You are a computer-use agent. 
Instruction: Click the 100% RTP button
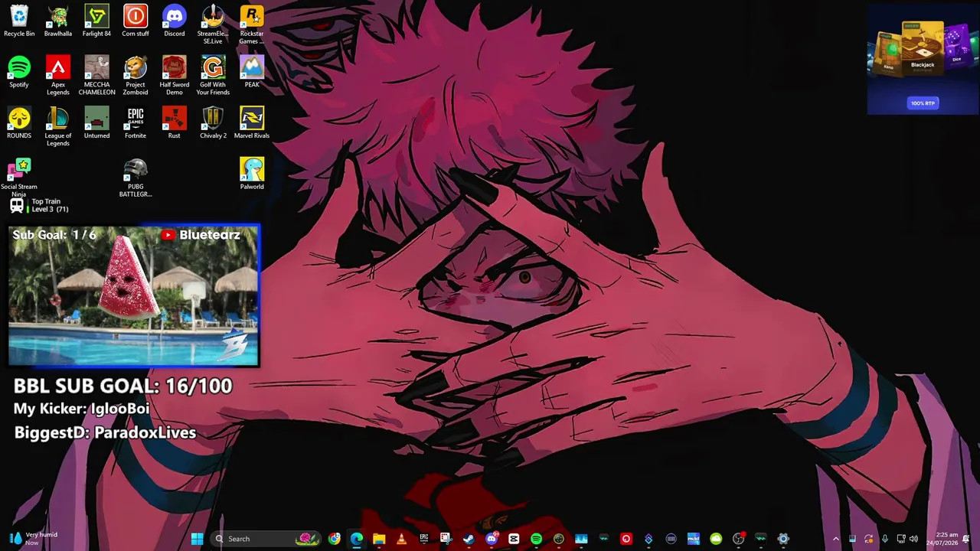click(x=923, y=103)
